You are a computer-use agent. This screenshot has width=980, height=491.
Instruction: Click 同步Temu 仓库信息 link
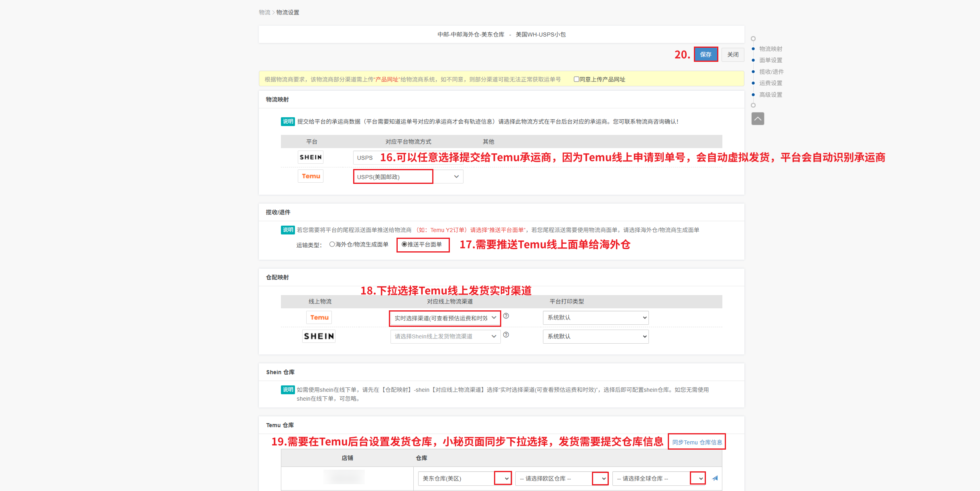pos(697,442)
